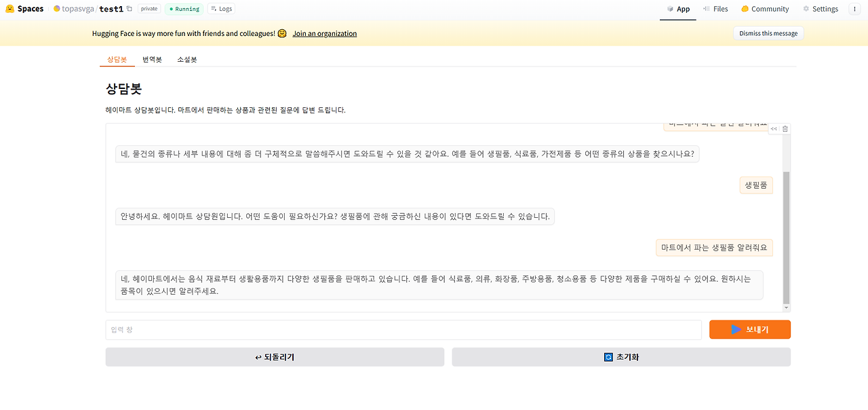Screen dimensions: 868x410
Task: Click the private badge next to the space name
Action: coord(149,9)
